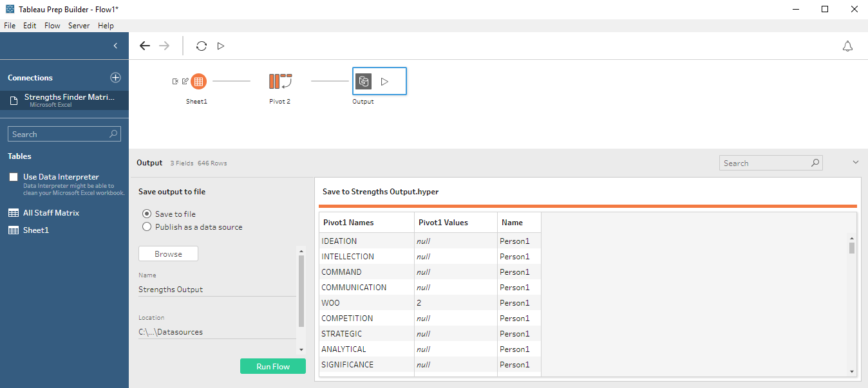The image size is (868, 388).
Task: Select Publish as a data source
Action: (x=147, y=227)
